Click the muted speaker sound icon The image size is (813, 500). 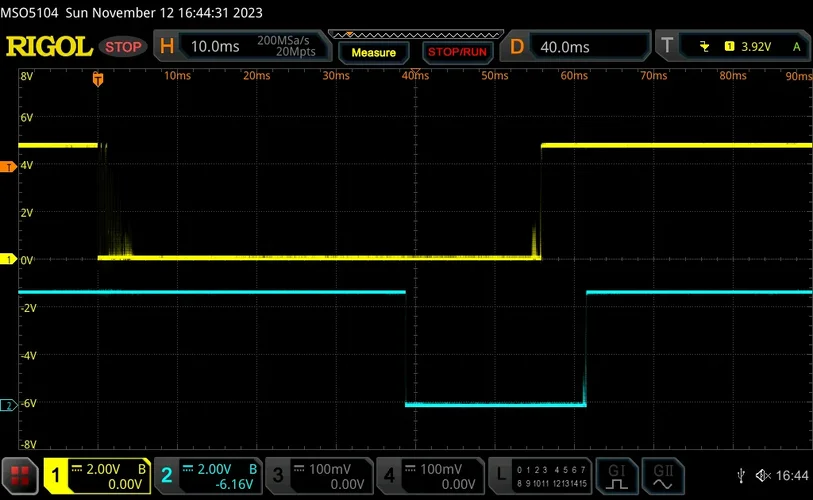(763, 475)
